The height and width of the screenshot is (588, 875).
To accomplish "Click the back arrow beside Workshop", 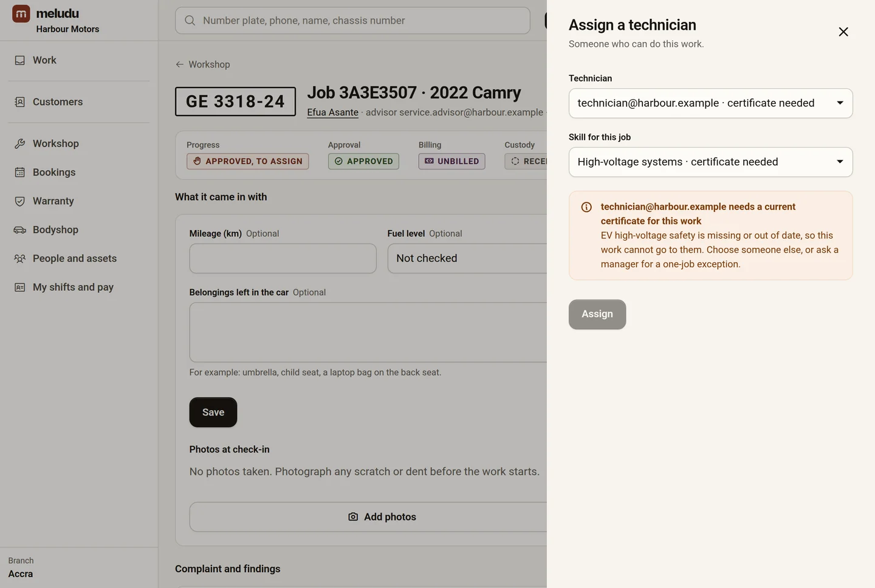I will point(180,64).
